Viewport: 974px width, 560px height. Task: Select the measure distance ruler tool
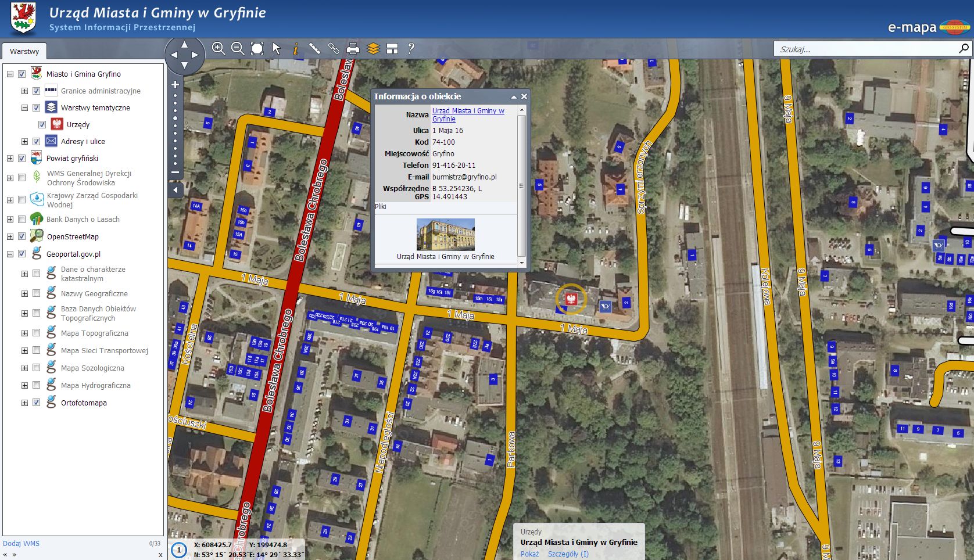[x=314, y=49]
